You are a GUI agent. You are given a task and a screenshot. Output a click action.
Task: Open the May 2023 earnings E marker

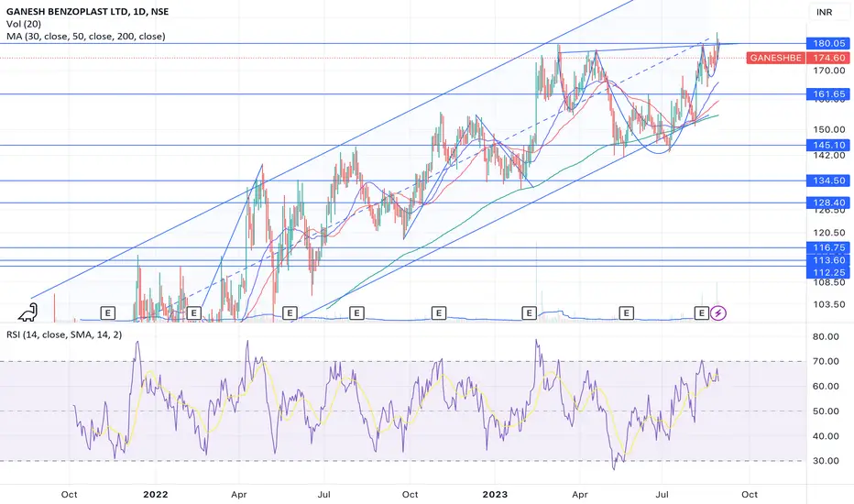coord(627,312)
